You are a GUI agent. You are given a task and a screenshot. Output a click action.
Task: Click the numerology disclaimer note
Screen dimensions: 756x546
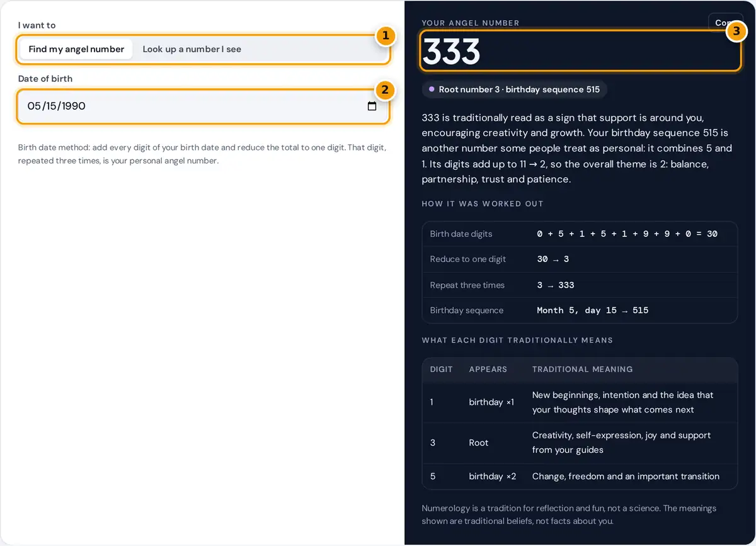click(x=569, y=515)
